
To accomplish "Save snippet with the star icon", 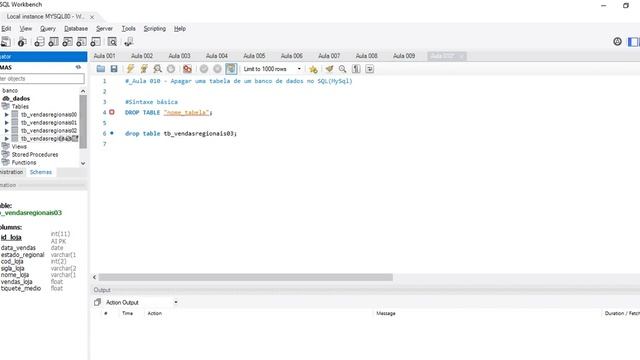I will pyautogui.click(x=313, y=69).
